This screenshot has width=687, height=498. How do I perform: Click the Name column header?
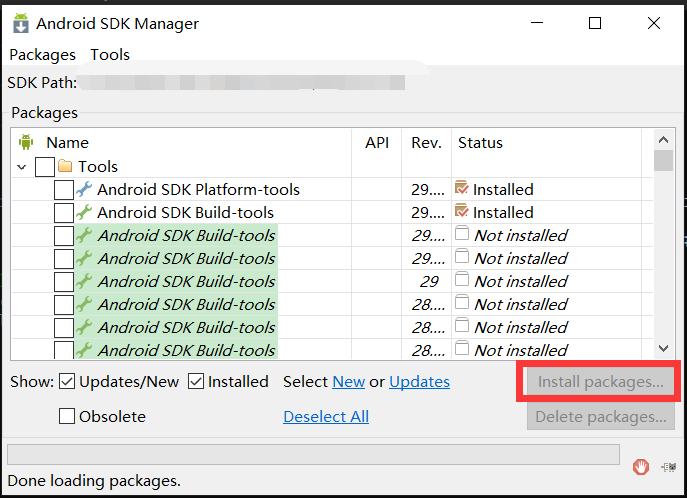tap(67, 143)
